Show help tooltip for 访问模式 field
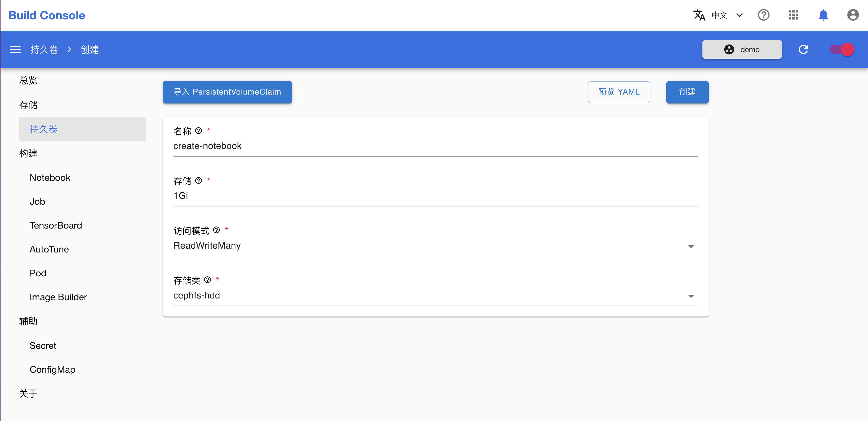This screenshot has height=421, width=868. 216,230
